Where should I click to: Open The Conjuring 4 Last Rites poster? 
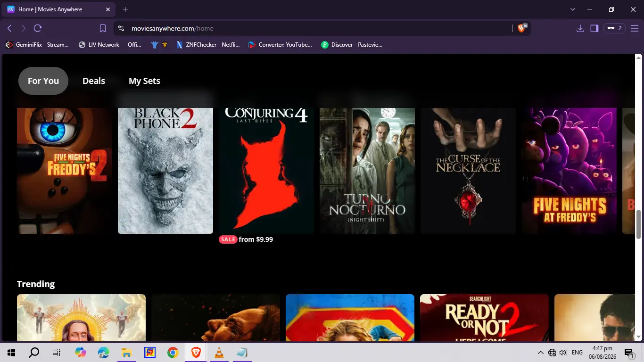tap(266, 171)
